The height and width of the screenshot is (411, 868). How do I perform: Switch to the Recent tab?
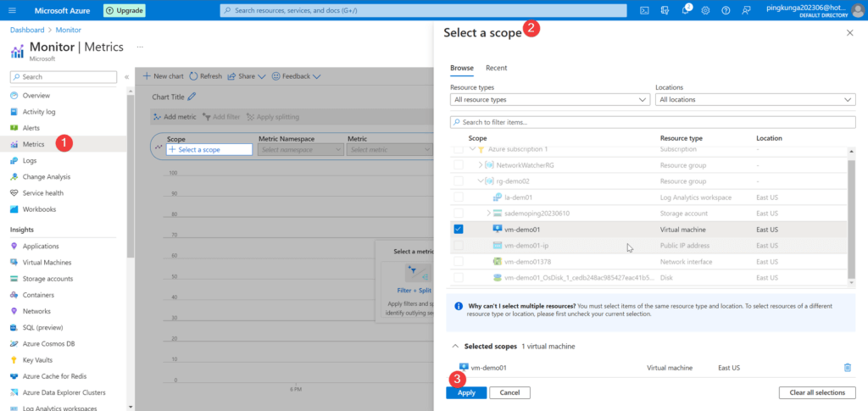tap(497, 68)
